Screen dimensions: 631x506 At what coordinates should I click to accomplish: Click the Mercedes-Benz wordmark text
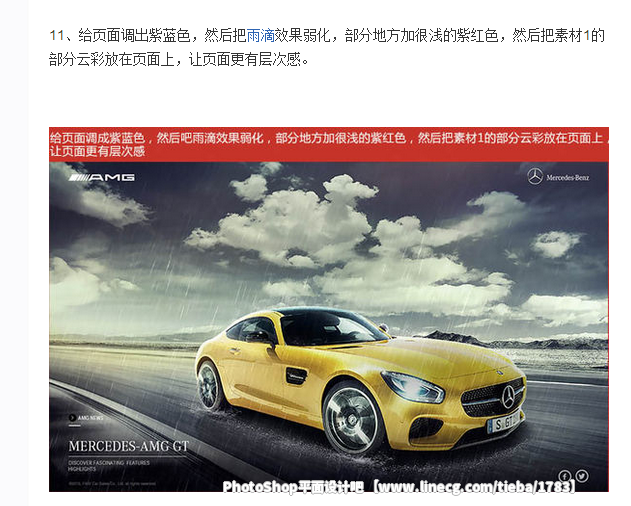tap(567, 178)
